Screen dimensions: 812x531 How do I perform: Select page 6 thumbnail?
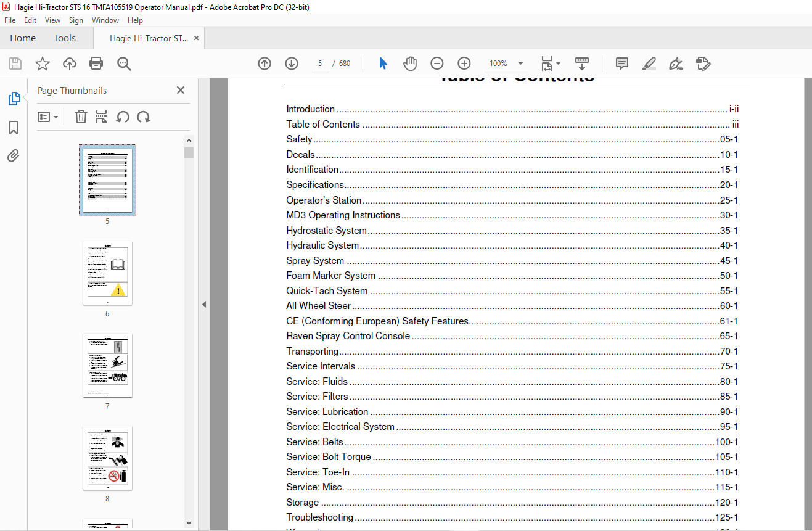(x=107, y=273)
